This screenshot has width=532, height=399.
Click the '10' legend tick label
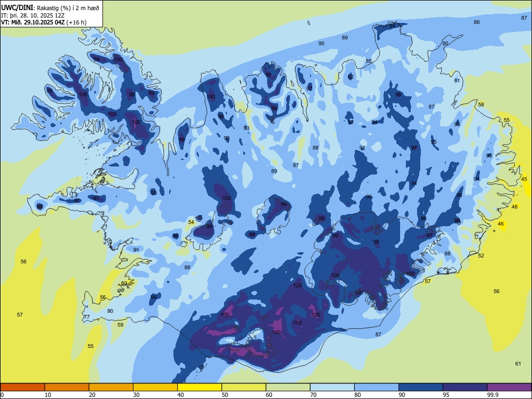point(48,395)
